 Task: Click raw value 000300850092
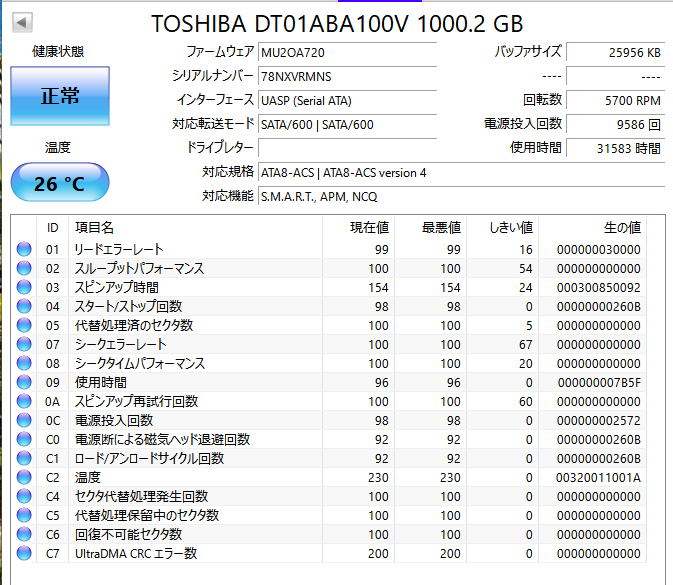[599, 288]
